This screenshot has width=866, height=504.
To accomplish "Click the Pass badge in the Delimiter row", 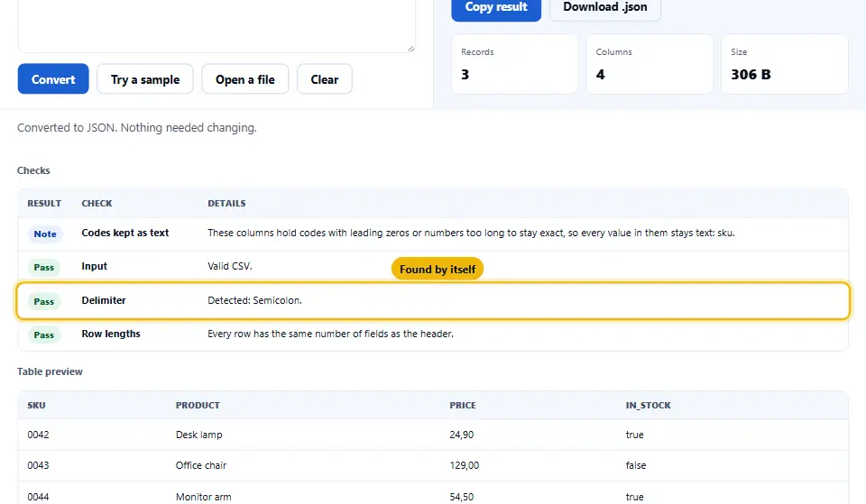I will pyautogui.click(x=44, y=301).
